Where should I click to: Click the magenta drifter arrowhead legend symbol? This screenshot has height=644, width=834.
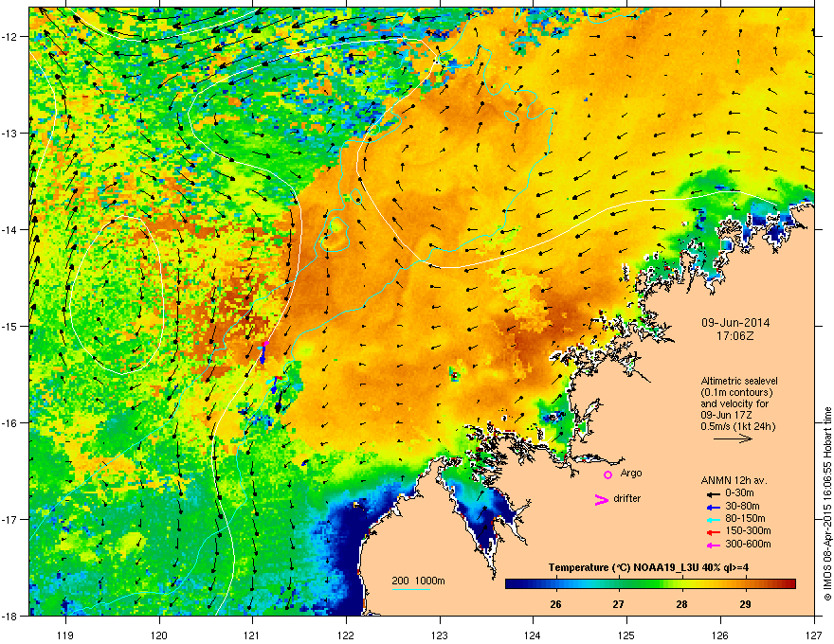(x=602, y=499)
